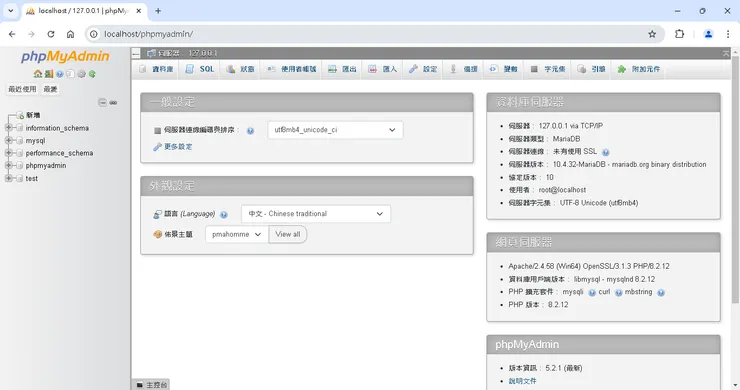Go to home via house icon
The image size is (740, 390).
click(x=38, y=74)
